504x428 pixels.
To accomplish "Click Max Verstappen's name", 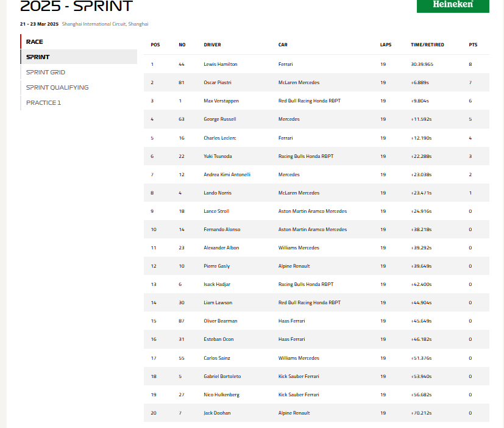I will (x=221, y=101).
